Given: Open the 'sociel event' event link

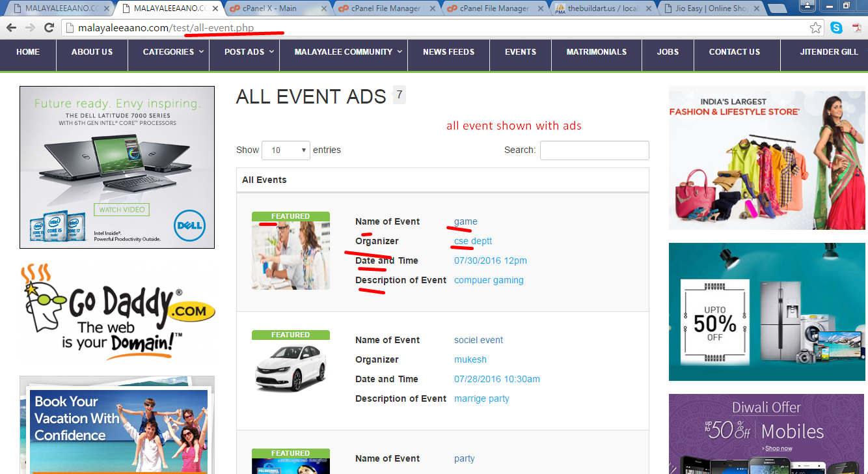Looking at the screenshot, I should pos(478,340).
